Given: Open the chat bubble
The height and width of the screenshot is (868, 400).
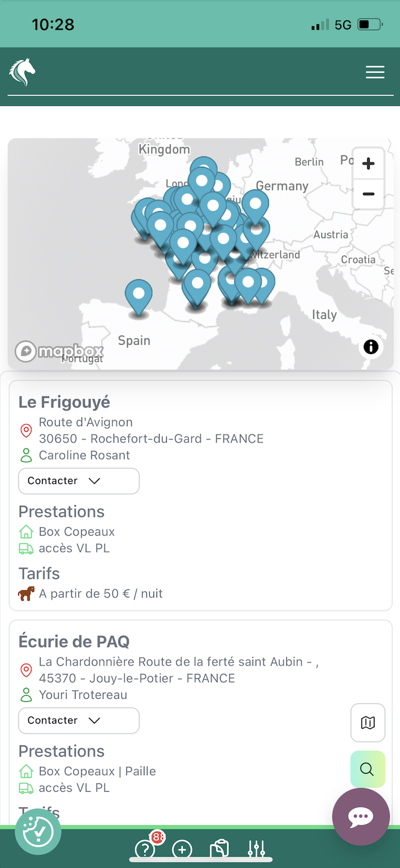Looking at the screenshot, I should [x=361, y=817].
